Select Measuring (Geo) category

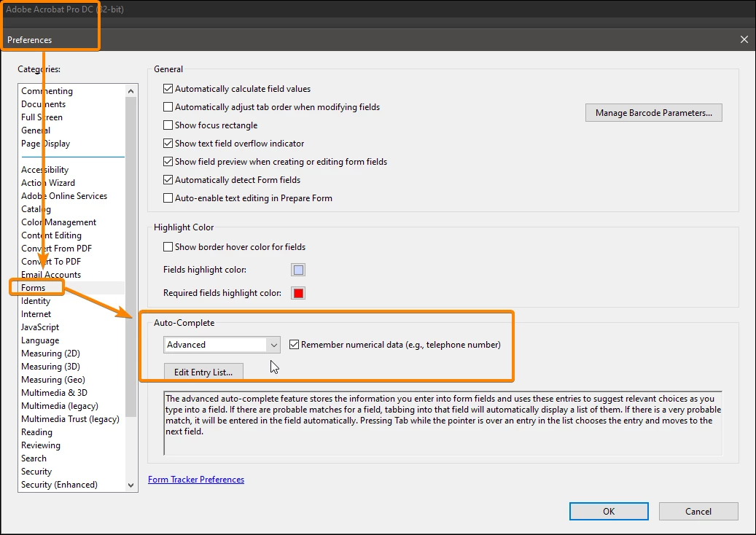(53, 379)
